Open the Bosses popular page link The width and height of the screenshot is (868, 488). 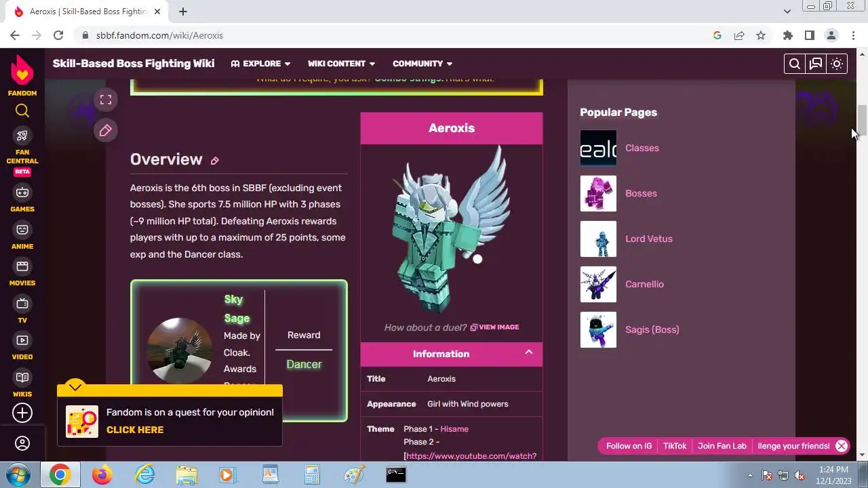(x=641, y=193)
